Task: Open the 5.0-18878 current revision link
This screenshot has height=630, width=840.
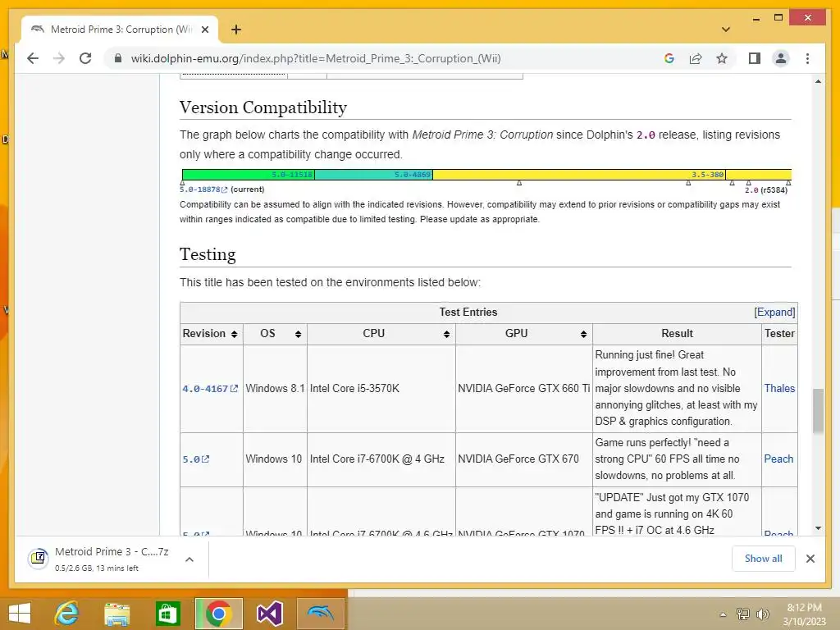Action: pyautogui.click(x=203, y=189)
